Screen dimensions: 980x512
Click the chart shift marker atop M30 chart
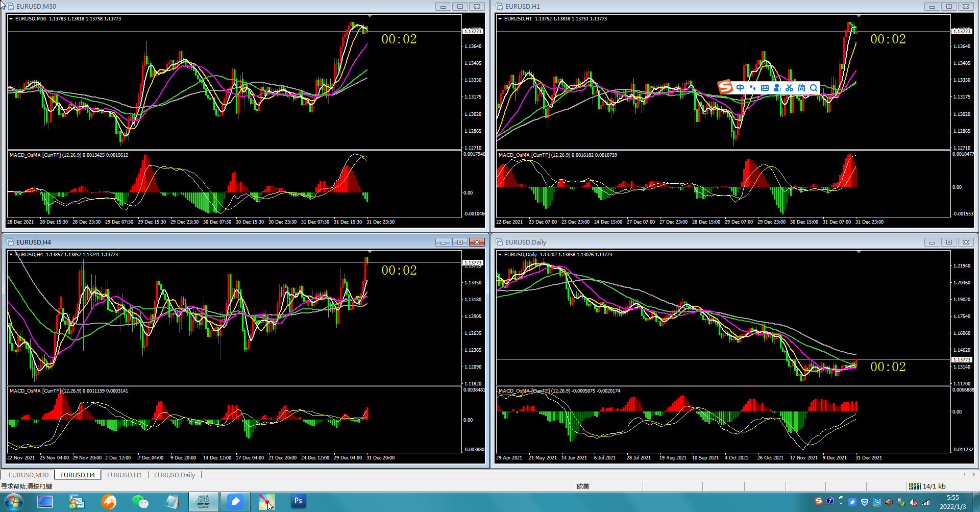[370, 16]
